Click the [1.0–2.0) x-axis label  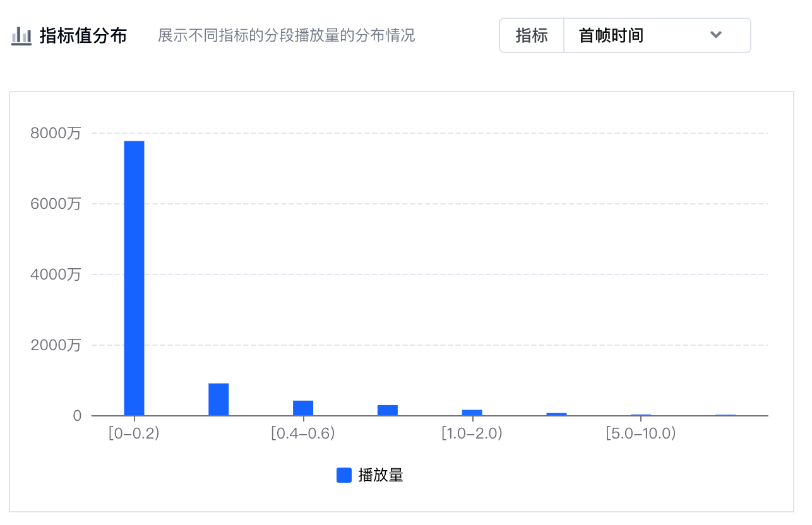click(472, 434)
